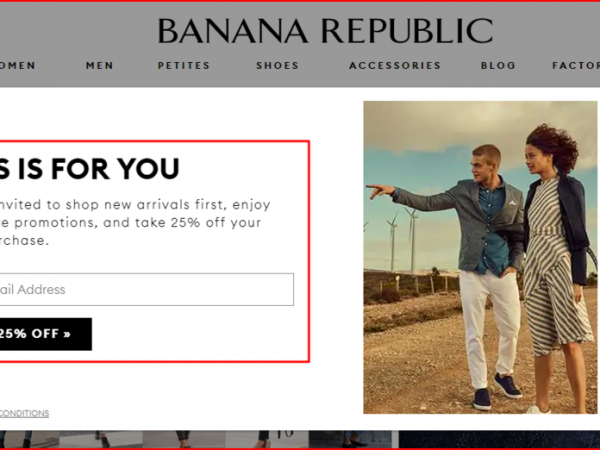The height and width of the screenshot is (450, 600).
Task: Open the Women category menu
Action: (x=17, y=65)
